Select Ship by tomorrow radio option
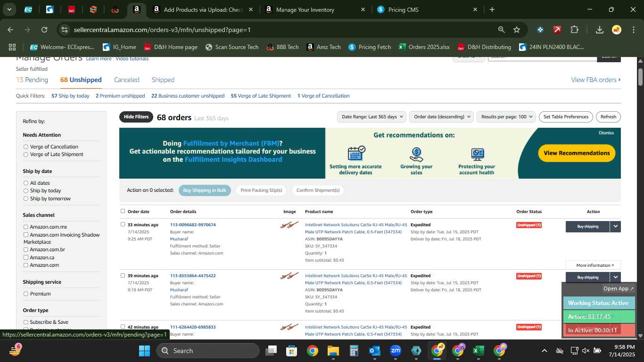Viewport: 644px width, 362px height. pos(26,198)
